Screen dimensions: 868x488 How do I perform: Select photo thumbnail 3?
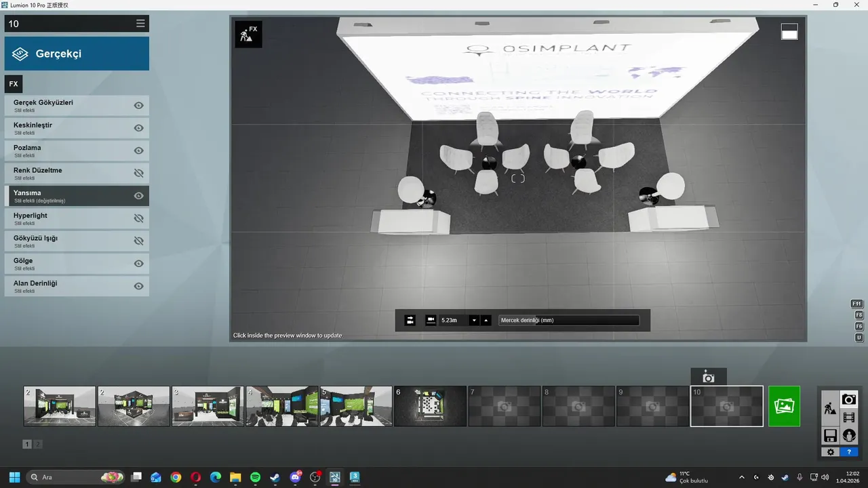(x=208, y=406)
